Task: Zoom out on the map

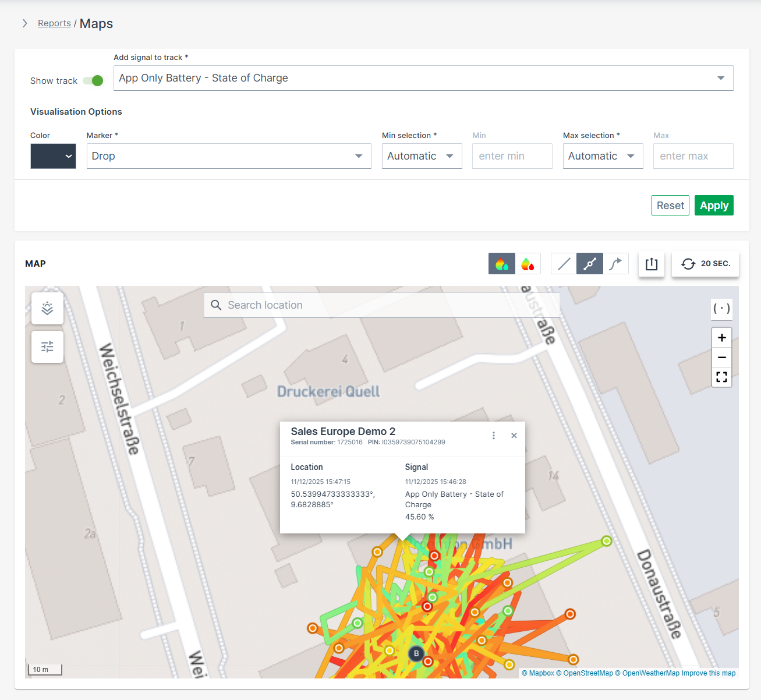Action: click(x=721, y=358)
